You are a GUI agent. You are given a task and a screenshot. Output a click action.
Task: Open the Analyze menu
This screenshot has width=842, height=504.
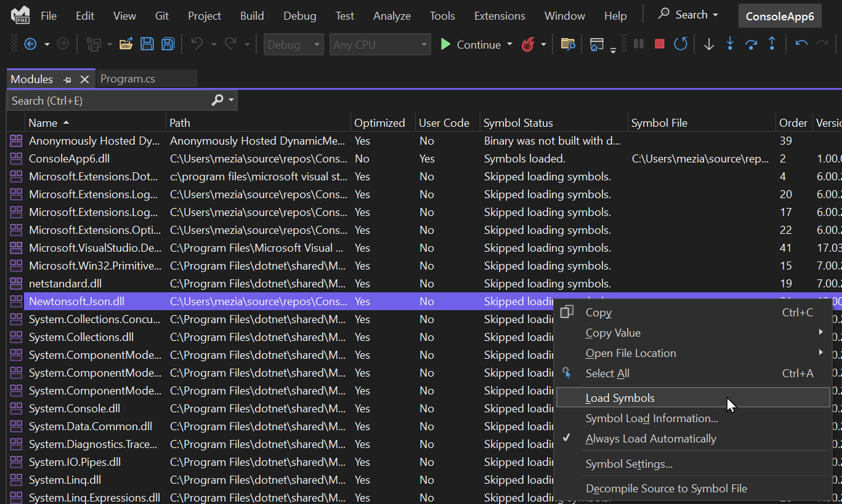click(392, 16)
